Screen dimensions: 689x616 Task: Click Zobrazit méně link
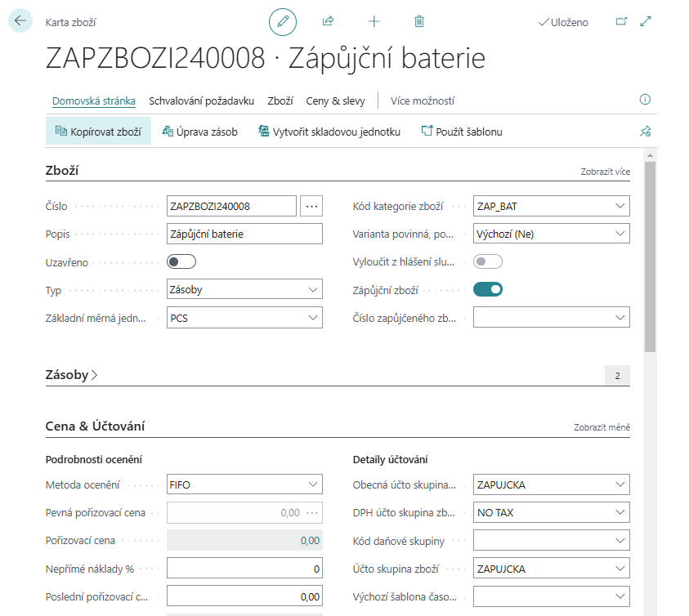click(602, 427)
